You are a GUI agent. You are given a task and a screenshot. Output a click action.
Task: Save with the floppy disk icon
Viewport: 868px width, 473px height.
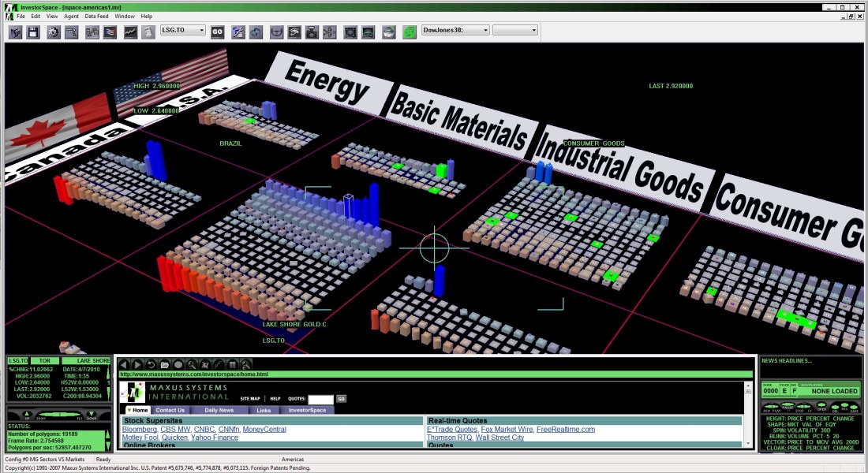33,32
